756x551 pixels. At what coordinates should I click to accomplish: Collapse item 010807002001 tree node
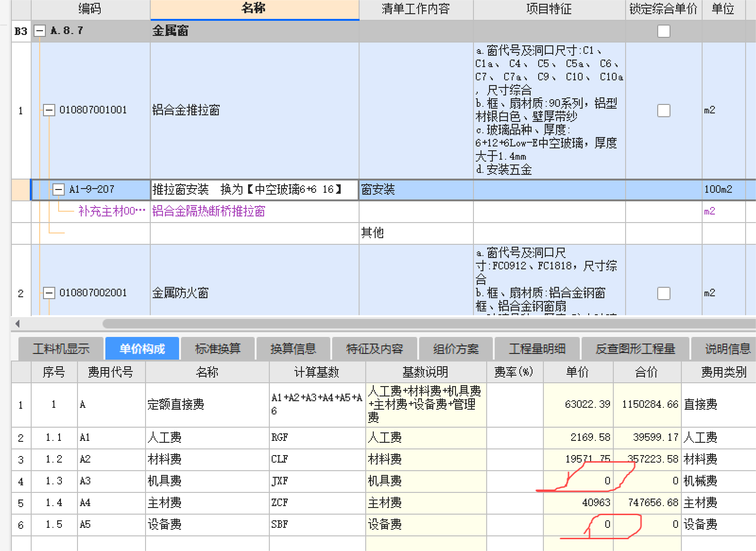tap(49, 293)
